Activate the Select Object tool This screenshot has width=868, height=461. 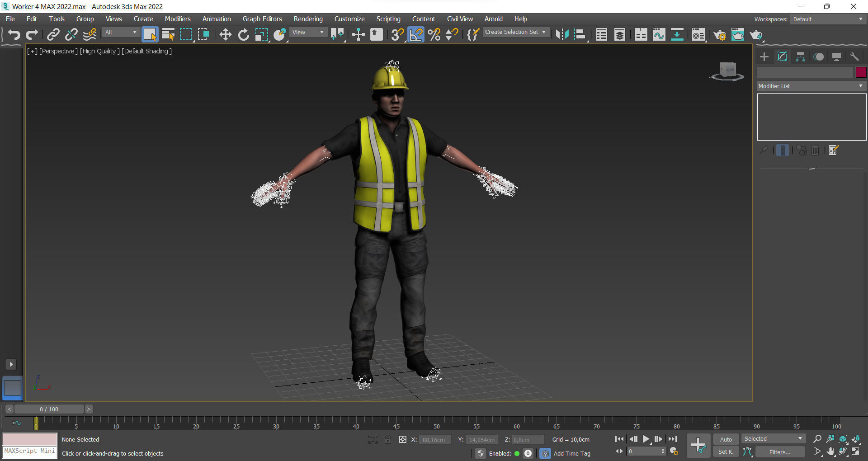[x=150, y=35]
